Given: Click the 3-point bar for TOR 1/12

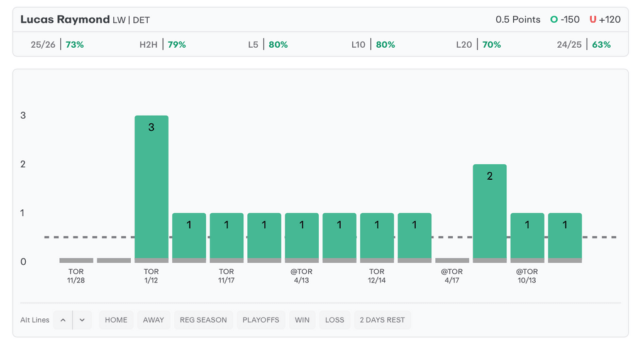Looking at the screenshot, I should click(152, 189).
